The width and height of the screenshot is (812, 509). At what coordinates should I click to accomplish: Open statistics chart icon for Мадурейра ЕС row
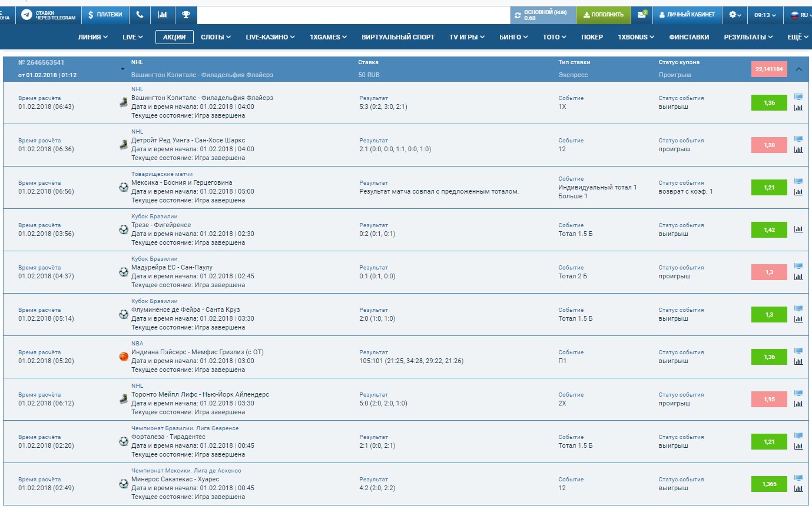pos(798,277)
